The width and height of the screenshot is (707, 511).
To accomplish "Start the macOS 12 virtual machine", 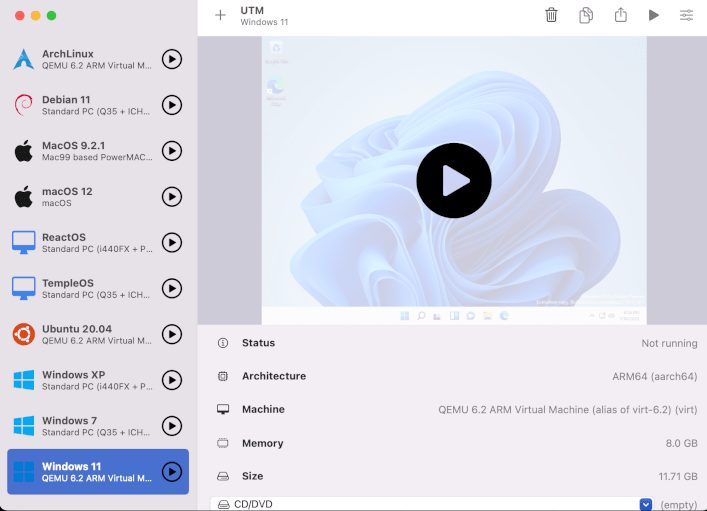I will point(172,197).
